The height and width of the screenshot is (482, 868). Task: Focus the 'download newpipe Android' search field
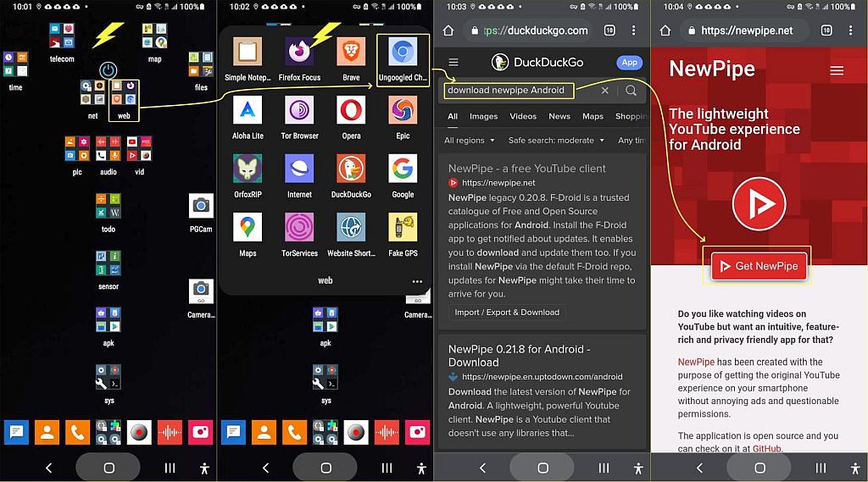pyautogui.click(x=509, y=90)
